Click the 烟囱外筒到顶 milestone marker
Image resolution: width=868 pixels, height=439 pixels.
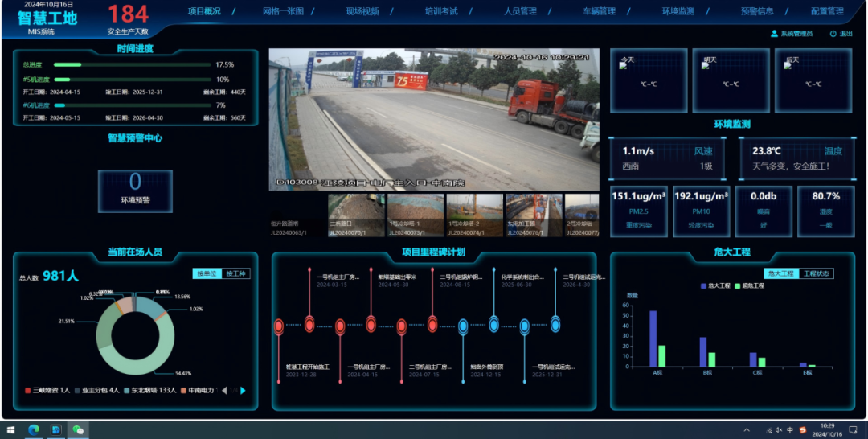(x=463, y=326)
